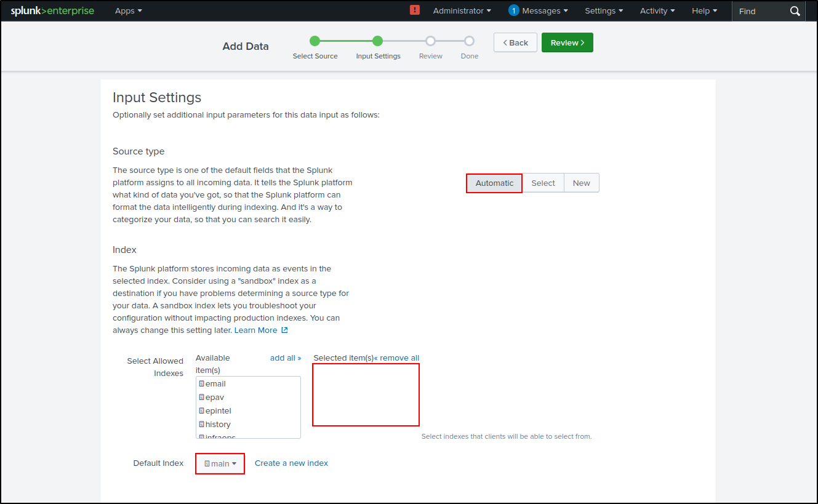Click the Review button to continue

pos(567,42)
